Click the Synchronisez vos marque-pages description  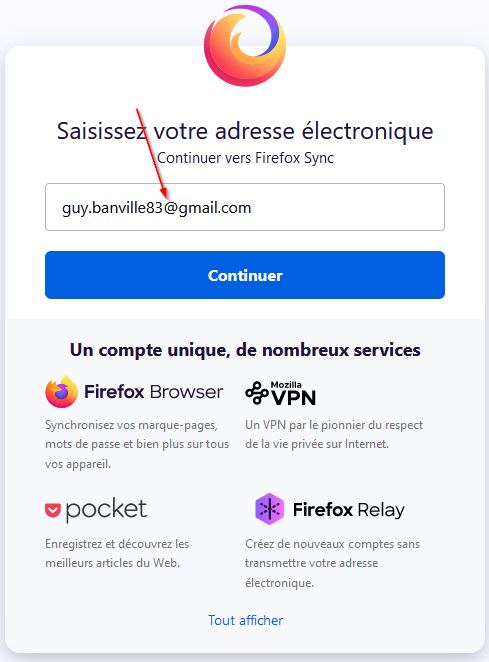(137, 445)
